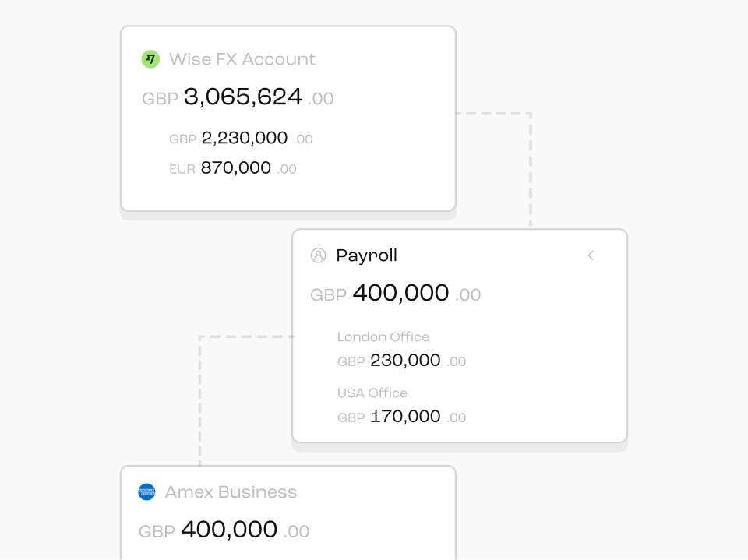Open the Payroll card title
The height and width of the screenshot is (560, 748).
366,255
